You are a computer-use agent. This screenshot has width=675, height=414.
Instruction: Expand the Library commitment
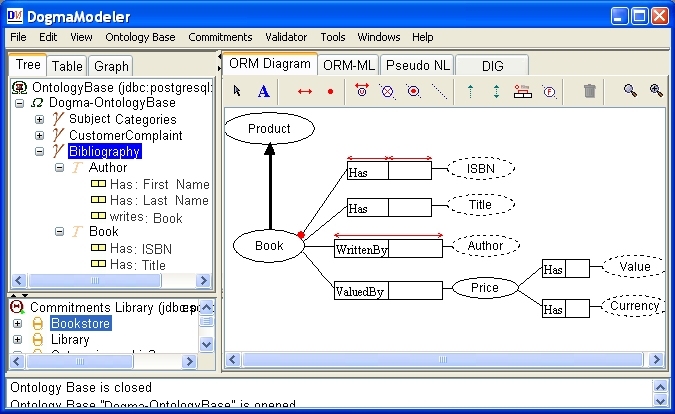(x=17, y=340)
